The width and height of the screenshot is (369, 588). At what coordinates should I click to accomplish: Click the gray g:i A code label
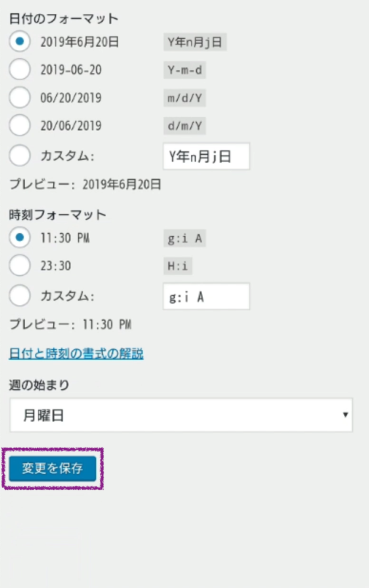(184, 238)
